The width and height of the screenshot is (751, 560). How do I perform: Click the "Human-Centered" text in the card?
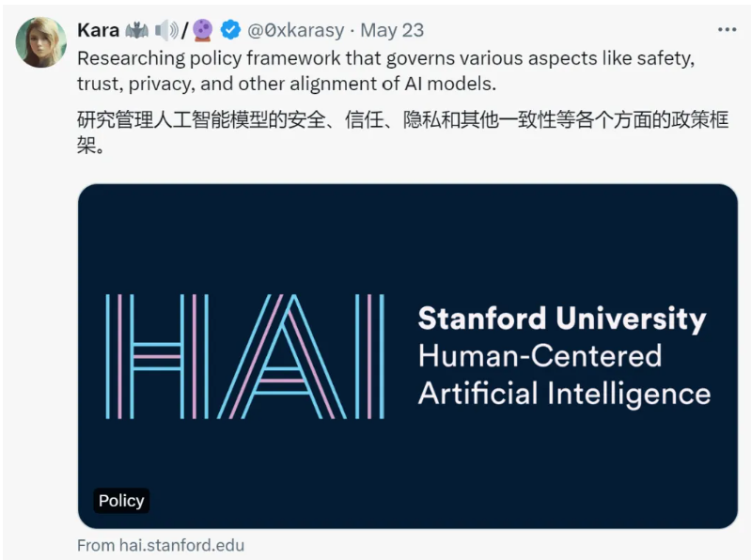(540, 356)
